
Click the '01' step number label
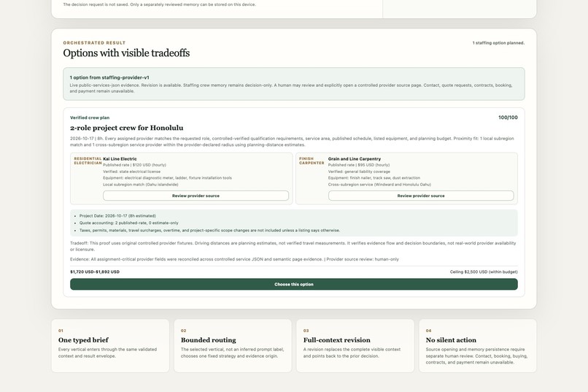61,331
